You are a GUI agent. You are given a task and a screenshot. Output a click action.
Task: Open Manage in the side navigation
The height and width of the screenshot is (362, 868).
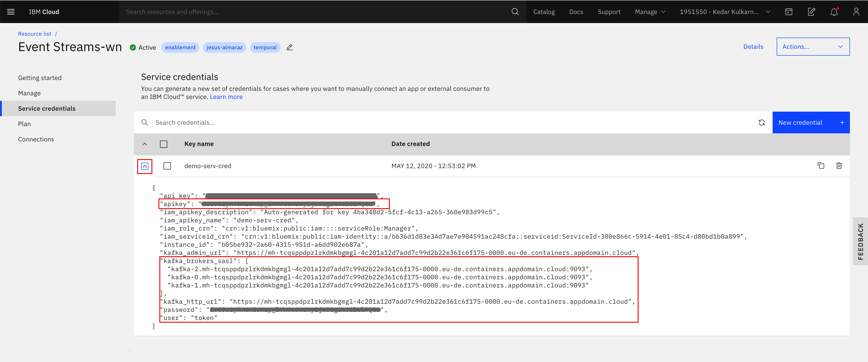click(x=29, y=93)
